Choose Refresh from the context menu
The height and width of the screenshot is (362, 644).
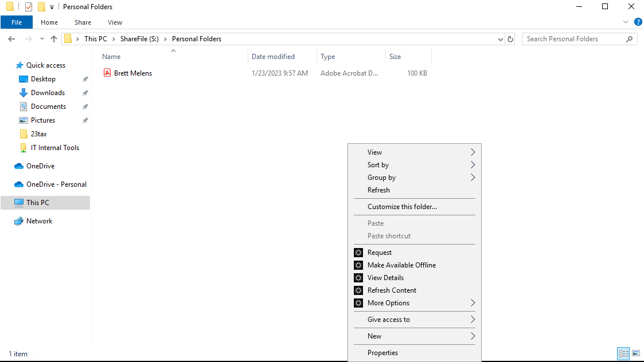(378, 190)
